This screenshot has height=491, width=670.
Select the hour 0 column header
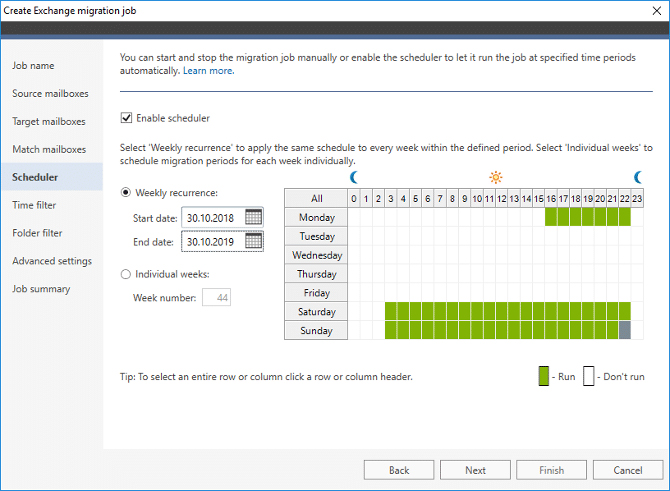coord(354,198)
